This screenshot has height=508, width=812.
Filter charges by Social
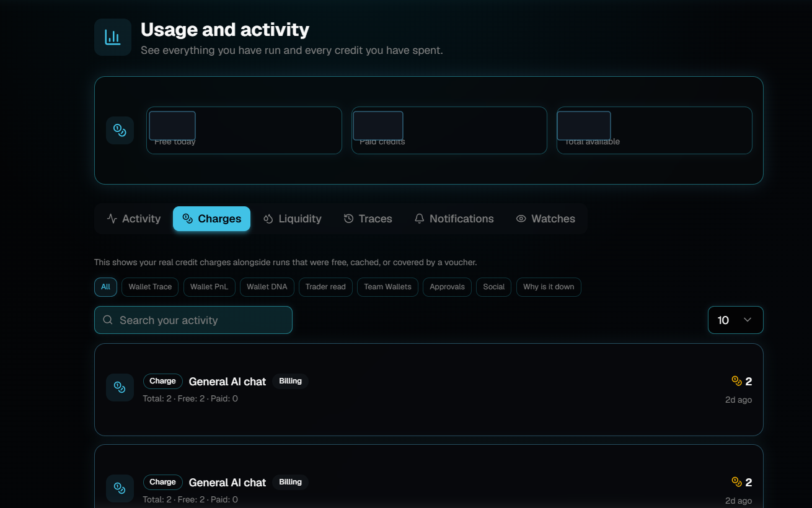point(494,287)
